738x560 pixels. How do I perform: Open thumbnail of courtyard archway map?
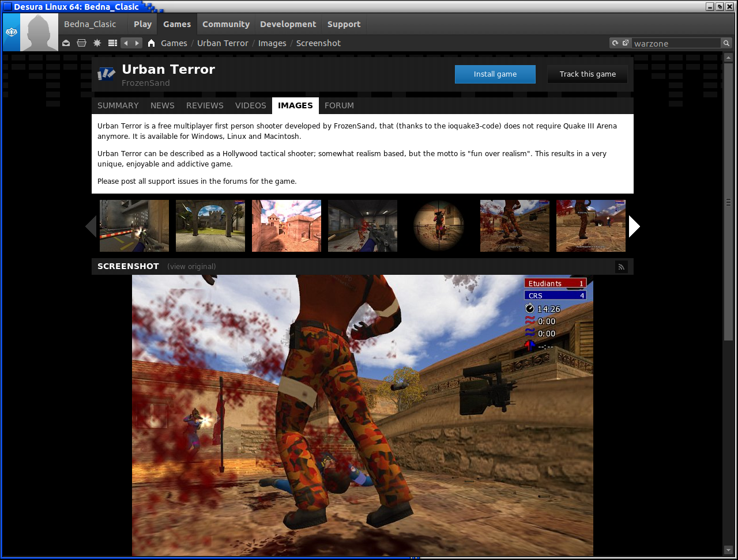pos(210,226)
